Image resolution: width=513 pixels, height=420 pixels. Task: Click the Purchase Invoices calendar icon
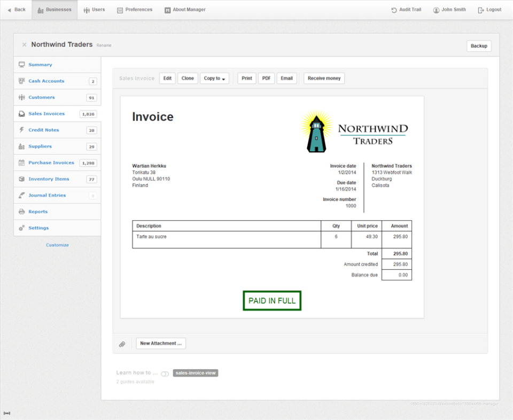point(21,162)
